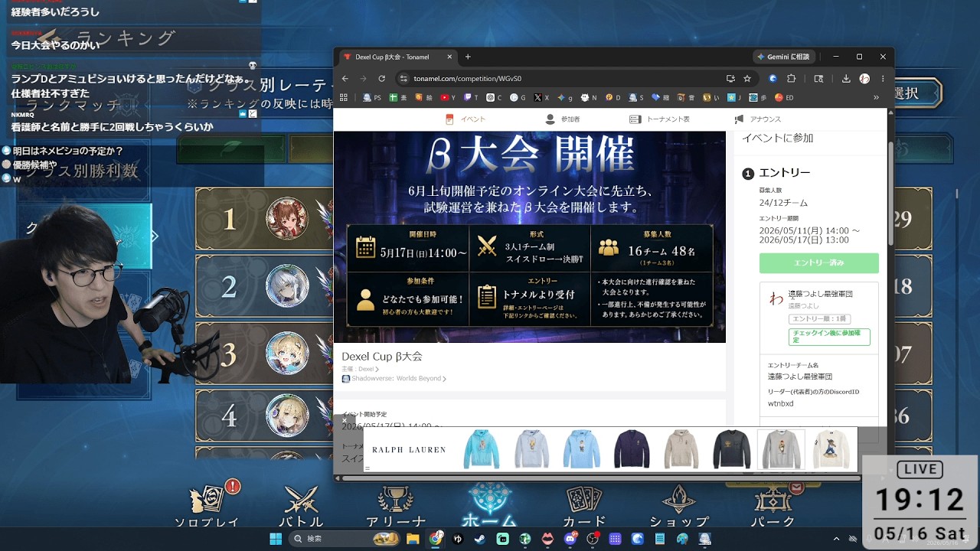Open Chrome downloads icon
This screenshot has height=551, width=980.
point(846,78)
